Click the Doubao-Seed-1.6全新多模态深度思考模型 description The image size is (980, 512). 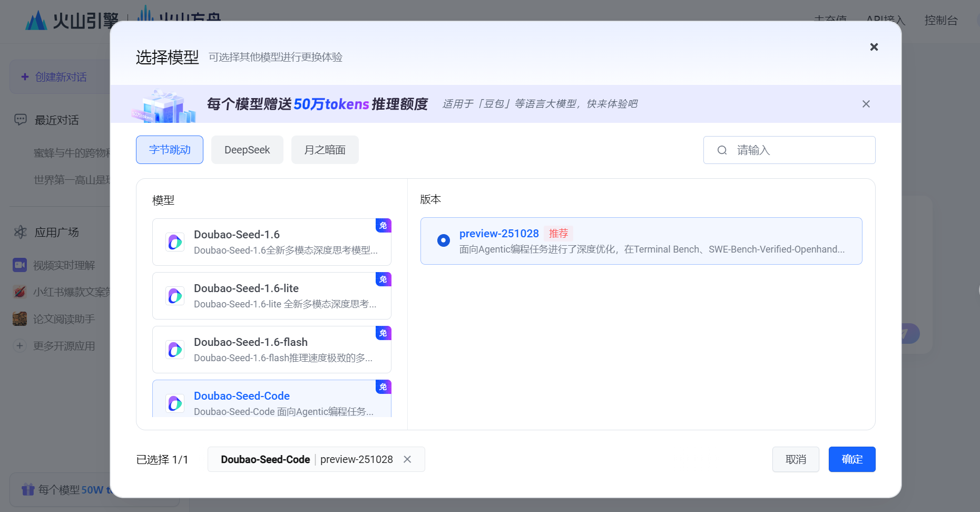click(286, 250)
